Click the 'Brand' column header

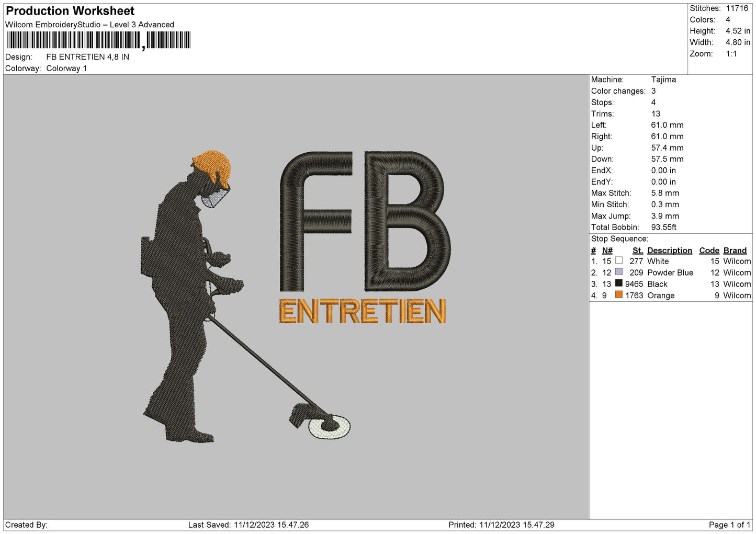coord(735,251)
